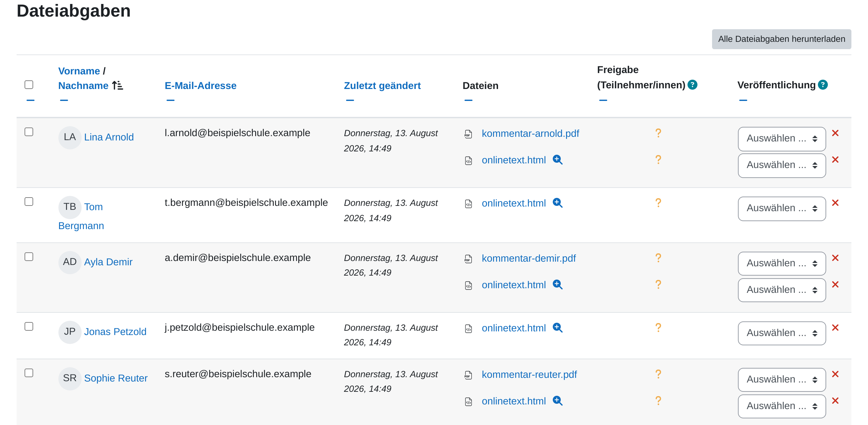868x425 pixels.
Task: Open the Auswählen dropdown for Tom Bergmann's onlinetext.html
Action: [782, 209]
